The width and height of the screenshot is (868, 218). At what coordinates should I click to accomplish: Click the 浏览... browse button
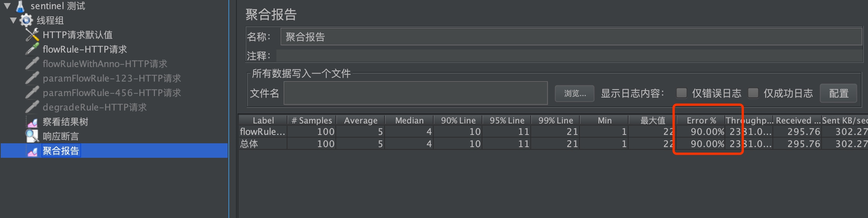click(x=574, y=93)
